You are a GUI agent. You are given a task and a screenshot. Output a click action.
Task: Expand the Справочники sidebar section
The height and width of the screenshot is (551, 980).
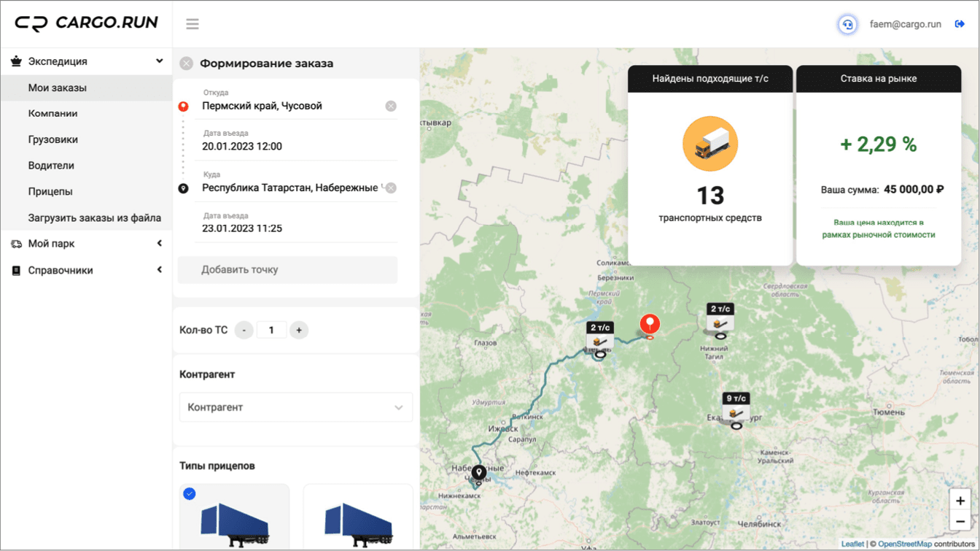tap(159, 270)
